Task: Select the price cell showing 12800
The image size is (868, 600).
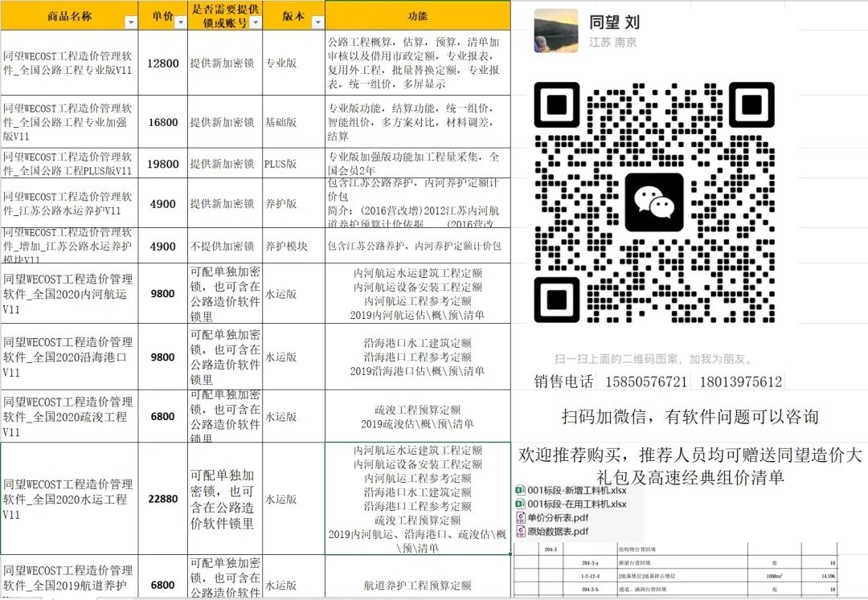Action: [163, 63]
